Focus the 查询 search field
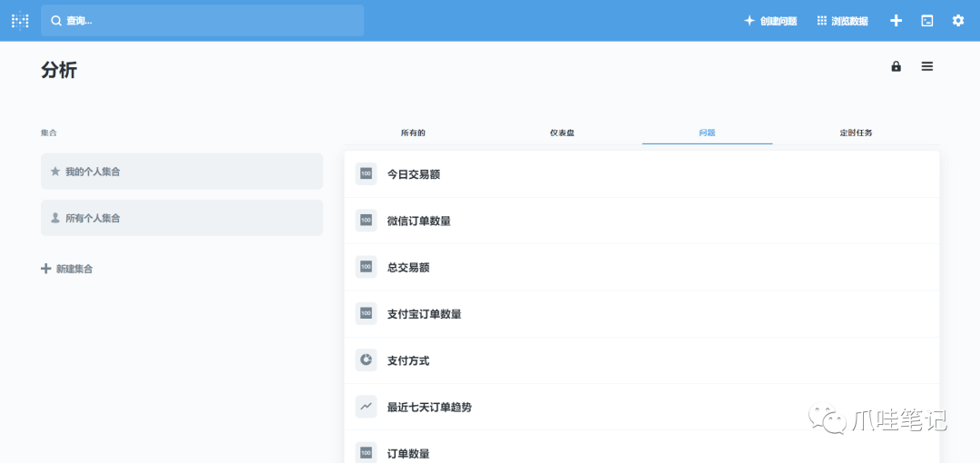The width and height of the screenshot is (980, 463). pos(202,21)
